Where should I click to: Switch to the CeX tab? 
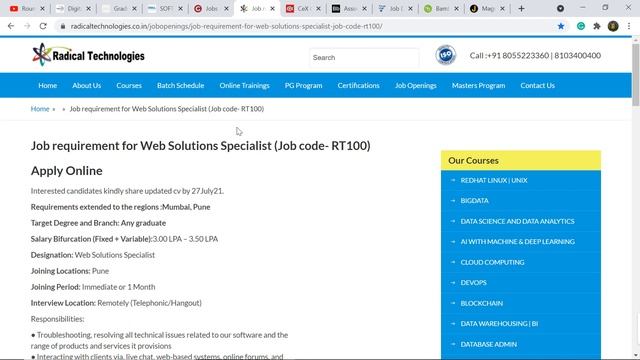tap(301, 9)
